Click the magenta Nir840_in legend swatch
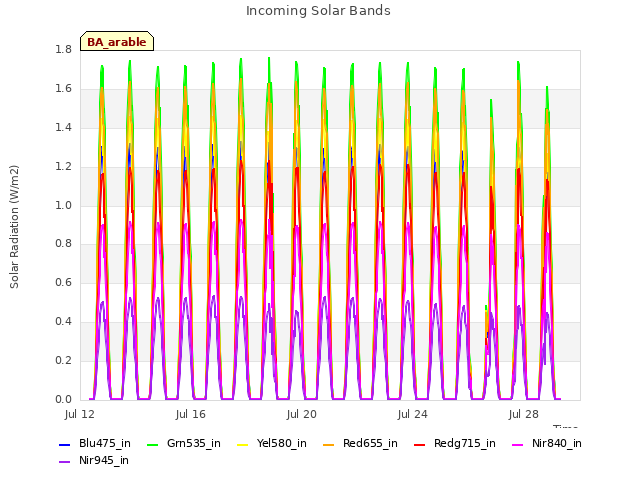This screenshot has height=480, width=640. [x=518, y=444]
